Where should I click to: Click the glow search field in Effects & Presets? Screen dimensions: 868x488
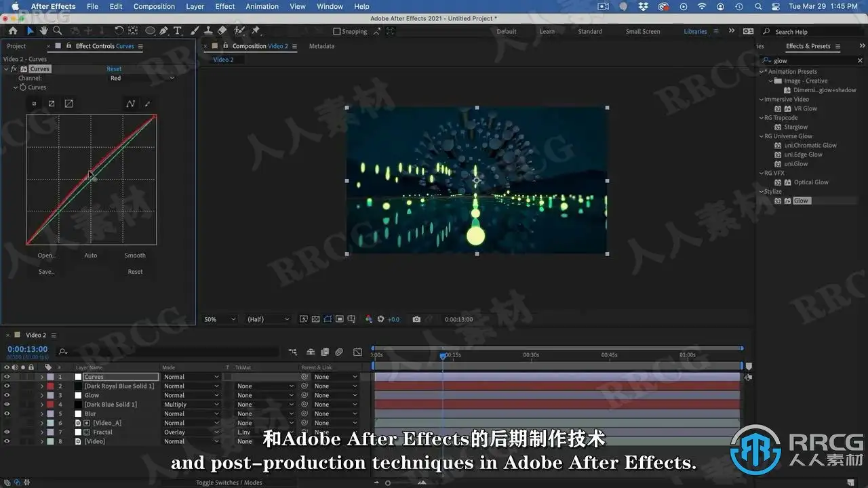click(812, 60)
